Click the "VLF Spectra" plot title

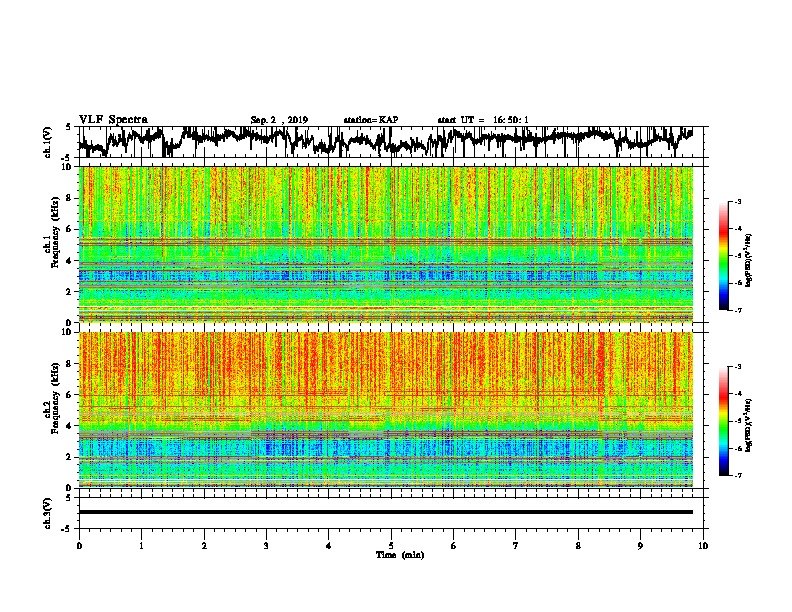tap(113, 119)
